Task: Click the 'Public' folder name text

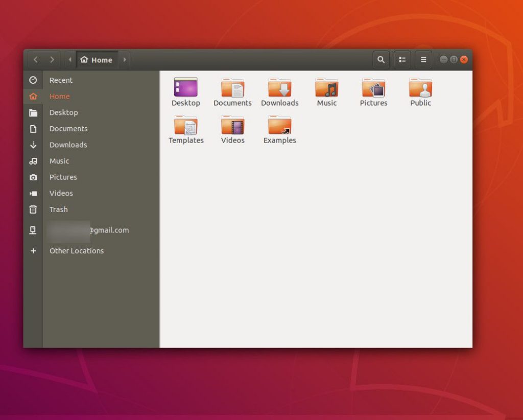Action: pos(421,103)
